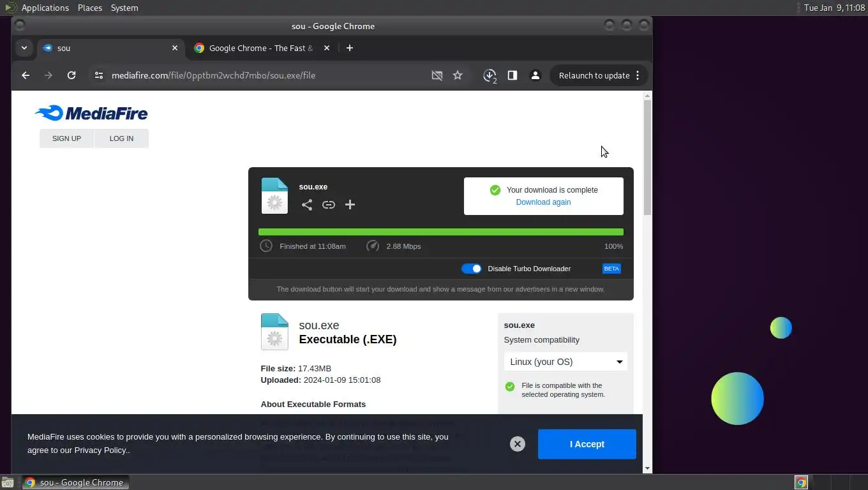Switch to Google Chrome - The Fast tab
The image size is (868, 490).
(262, 48)
